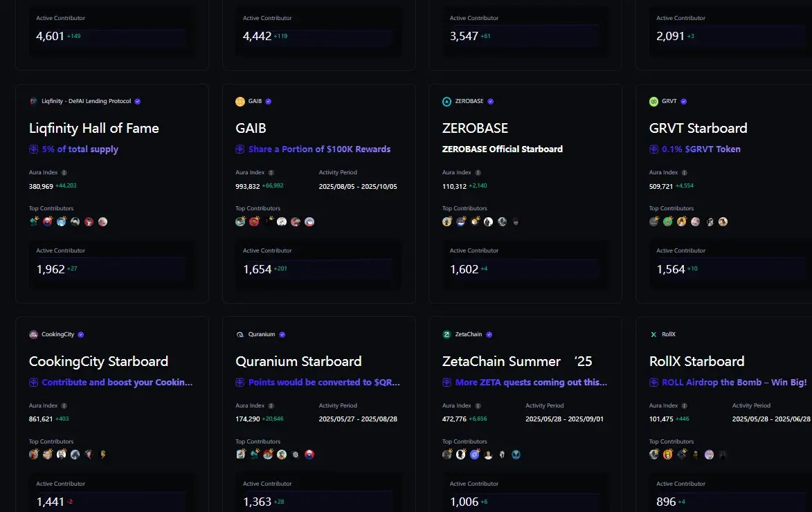
Task: Click first top contributor avatar on GAIB card
Action: click(240, 221)
